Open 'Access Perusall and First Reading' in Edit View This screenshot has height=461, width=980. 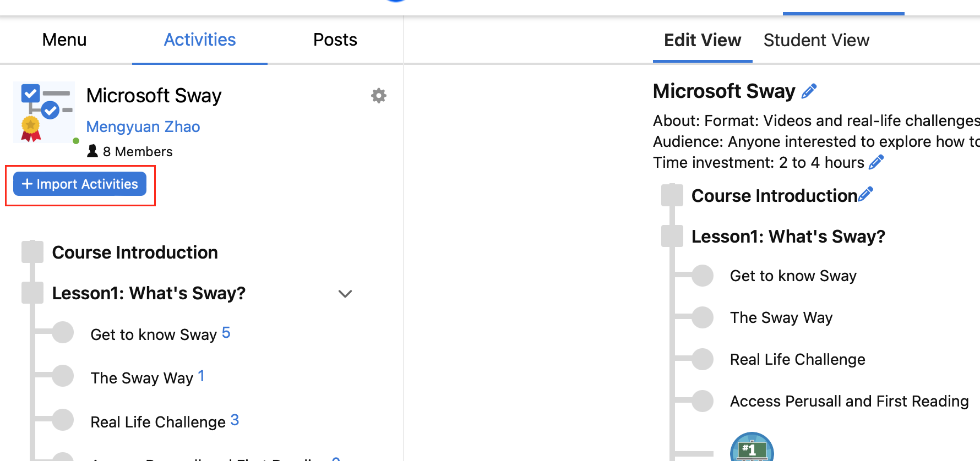[x=850, y=401]
